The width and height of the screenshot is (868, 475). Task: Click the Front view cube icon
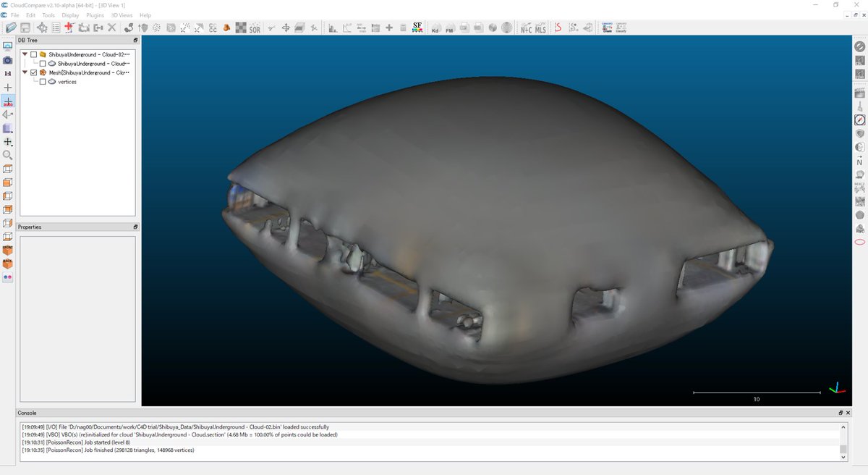pyautogui.click(x=7, y=250)
